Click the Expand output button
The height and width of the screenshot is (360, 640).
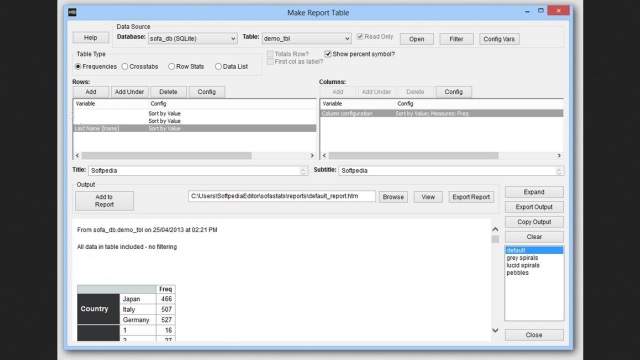[534, 192]
